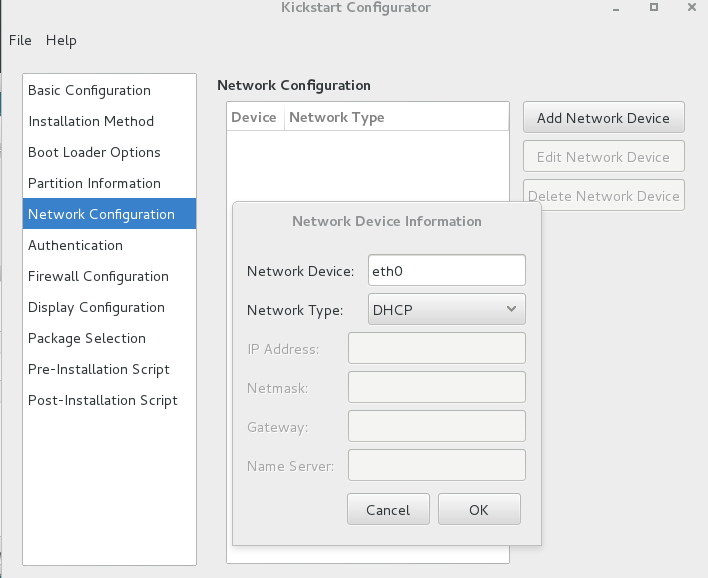Screen dimensions: 708x578
Task: Expand the Network Type DHCP dropdown
Action: pos(447,309)
